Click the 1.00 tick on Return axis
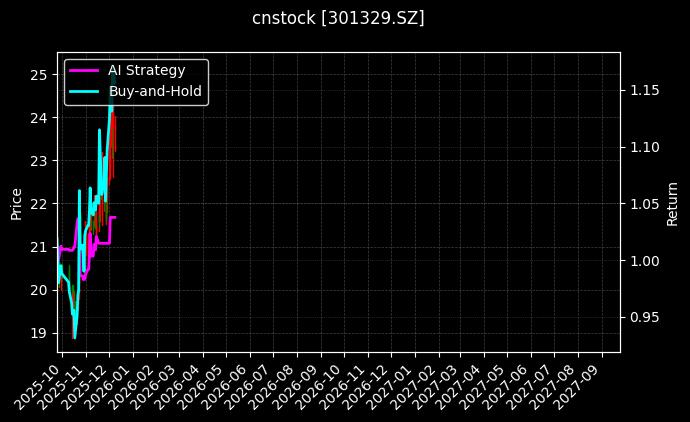This screenshot has width=690, height=422. click(x=645, y=261)
